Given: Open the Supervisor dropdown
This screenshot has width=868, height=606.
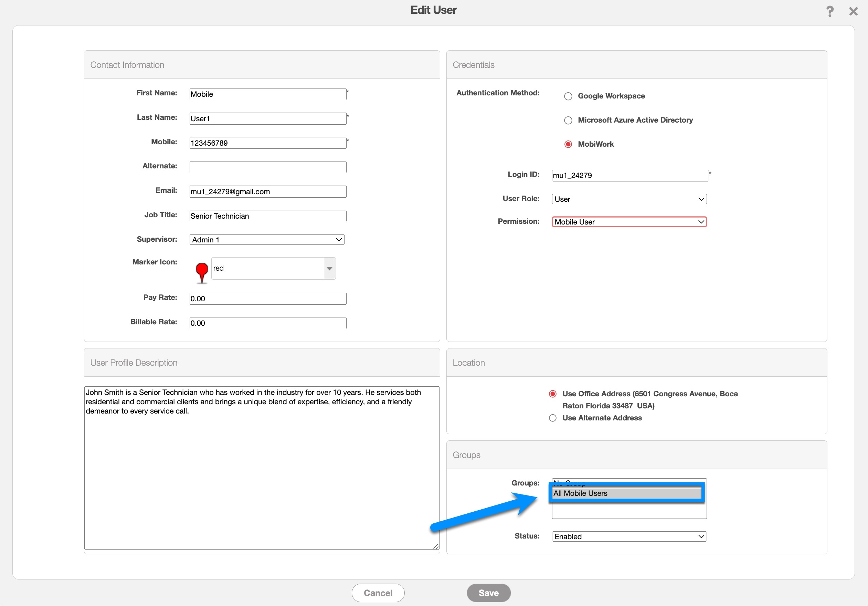Looking at the screenshot, I should pyautogui.click(x=266, y=240).
